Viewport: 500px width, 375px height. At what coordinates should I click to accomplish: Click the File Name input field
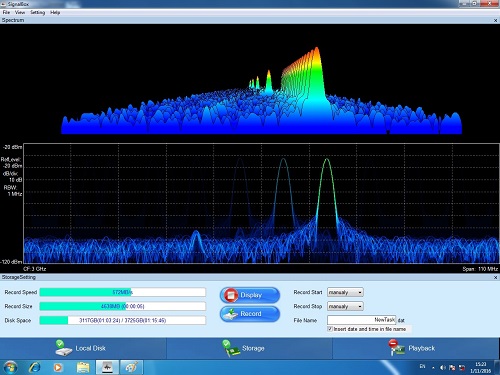(x=362, y=320)
